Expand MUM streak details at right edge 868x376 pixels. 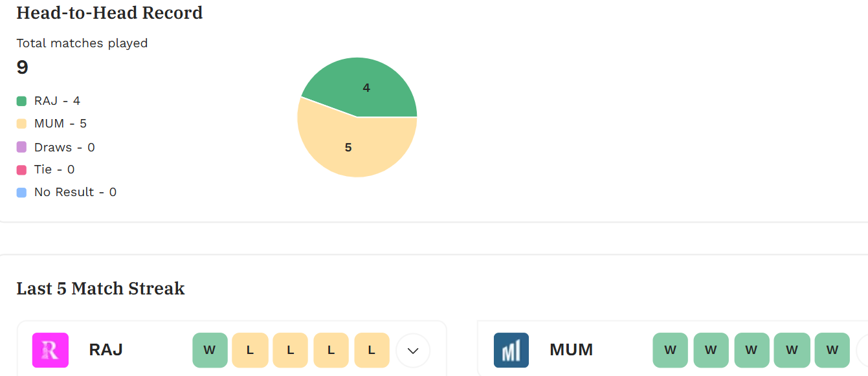point(863,351)
